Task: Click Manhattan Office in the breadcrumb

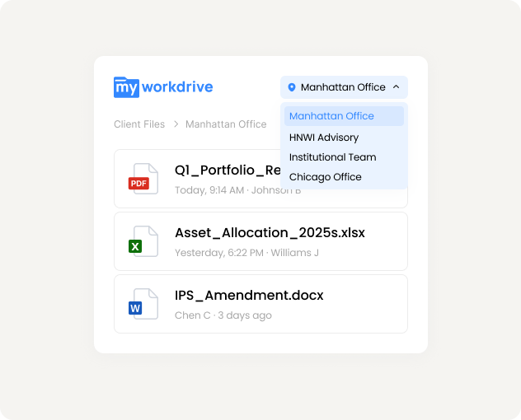Action: (x=226, y=124)
